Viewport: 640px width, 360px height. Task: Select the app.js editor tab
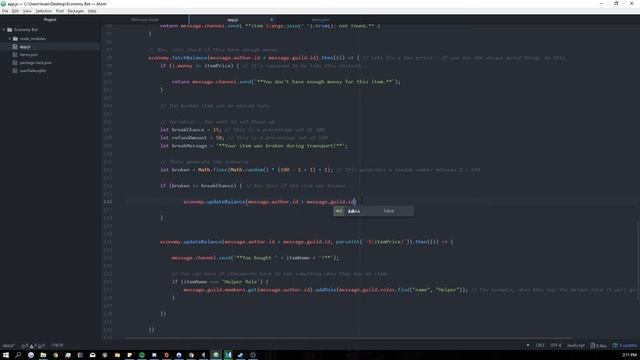[233, 20]
